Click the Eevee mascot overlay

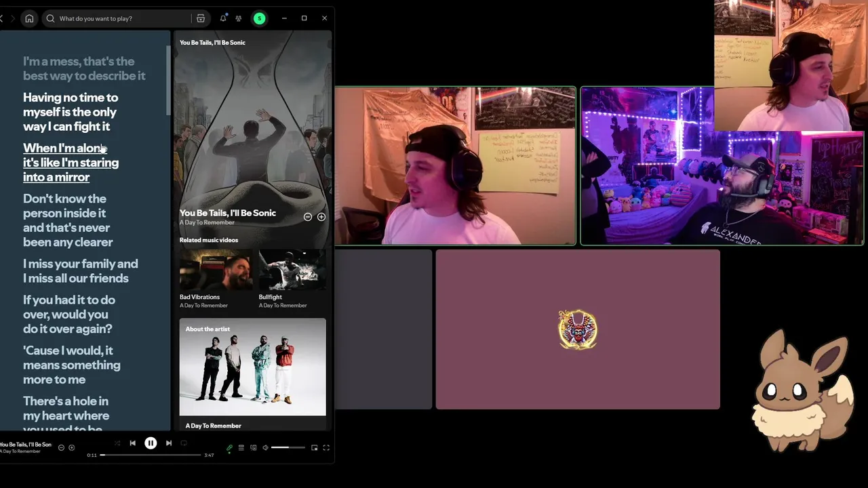coord(802,390)
